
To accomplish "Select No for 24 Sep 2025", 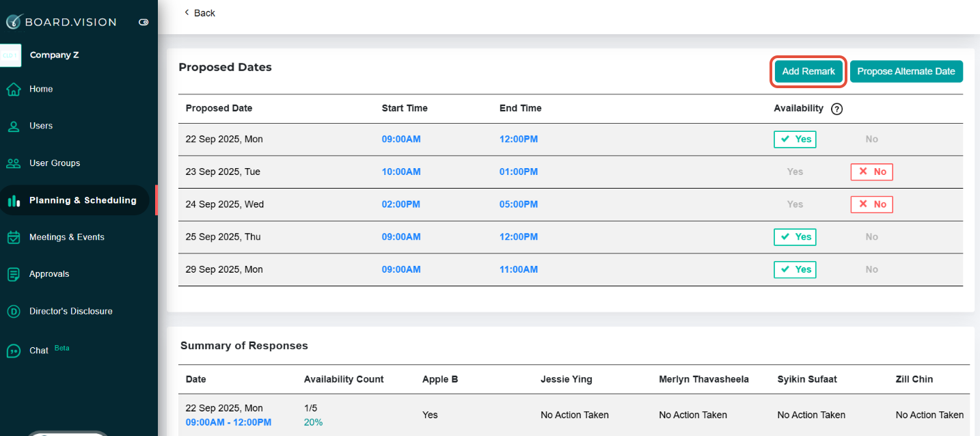I will coord(871,204).
